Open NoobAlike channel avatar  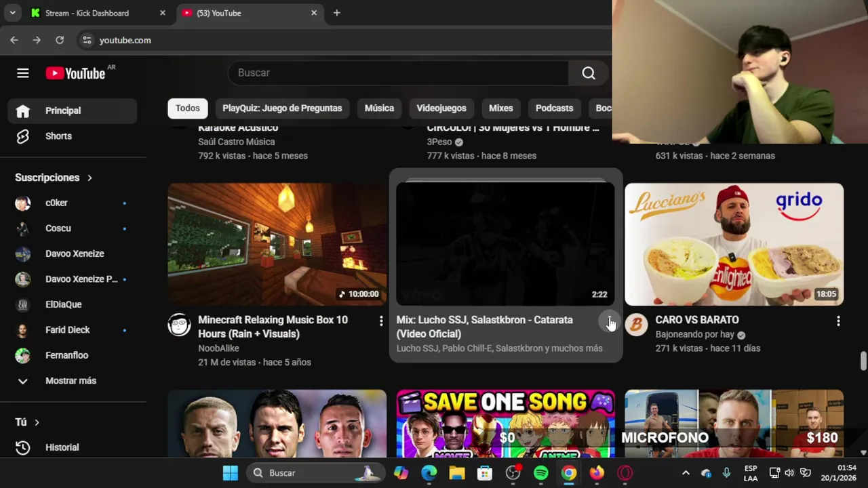point(180,325)
